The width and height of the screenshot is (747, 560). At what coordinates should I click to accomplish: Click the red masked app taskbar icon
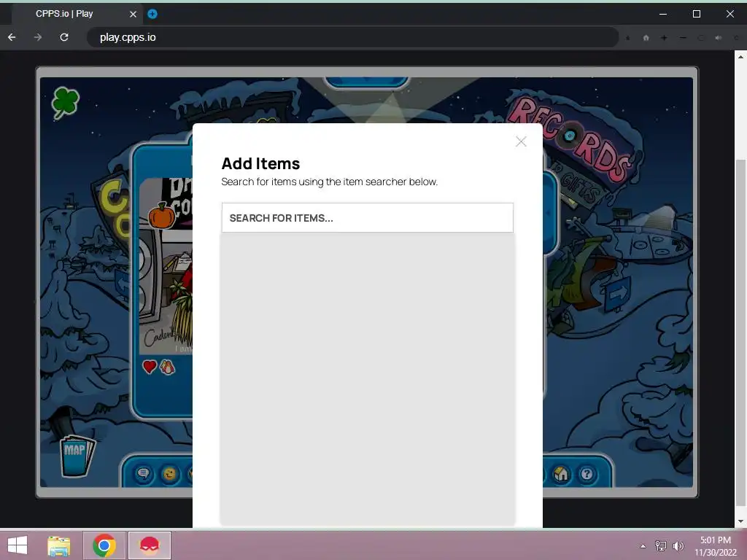pos(149,545)
